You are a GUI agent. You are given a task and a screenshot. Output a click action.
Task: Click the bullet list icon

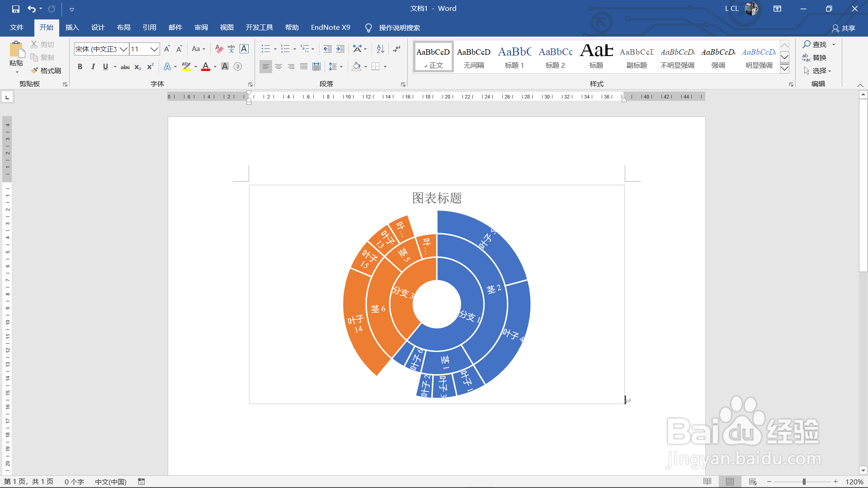click(265, 49)
